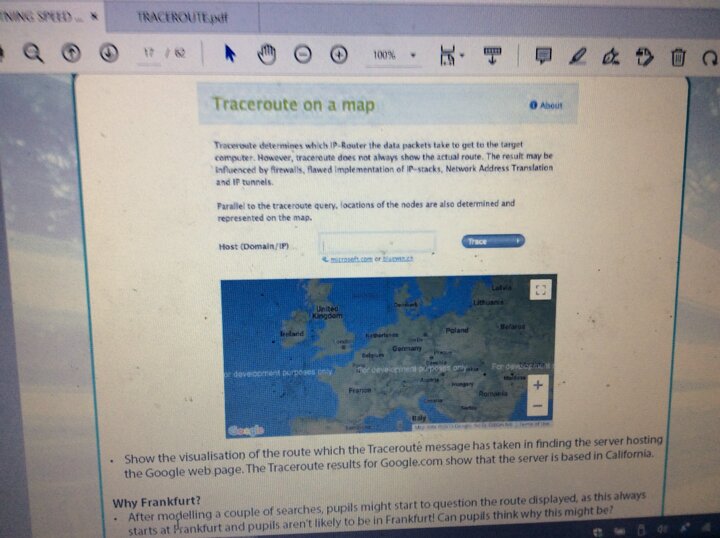This screenshot has height=538, width=720.
Task: Click the trash delete icon
Action: coord(678,57)
